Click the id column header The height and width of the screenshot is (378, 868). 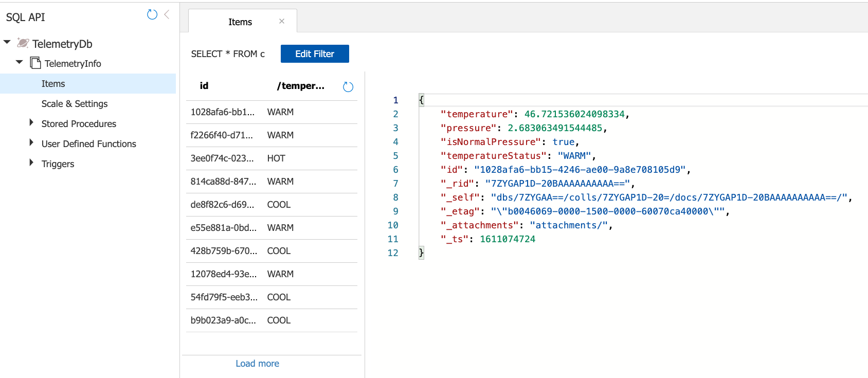click(x=204, y=86)
